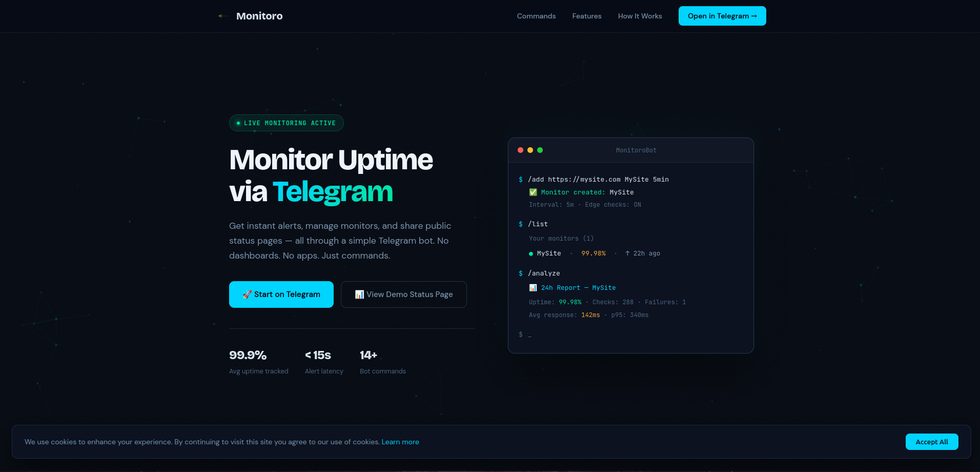This screenshot has width=980, height=472.
Task: Open the Learn more cookie link
Action: 400,442
